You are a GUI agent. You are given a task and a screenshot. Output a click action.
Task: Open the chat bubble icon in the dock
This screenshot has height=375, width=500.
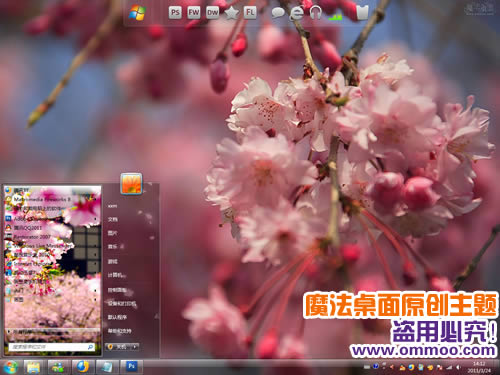pos(278,13)
